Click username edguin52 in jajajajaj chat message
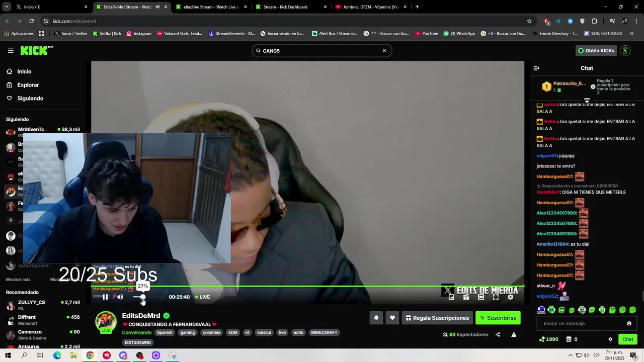This screenshot has height=362, width=644. pyautogui.click(x=546, y=156)
